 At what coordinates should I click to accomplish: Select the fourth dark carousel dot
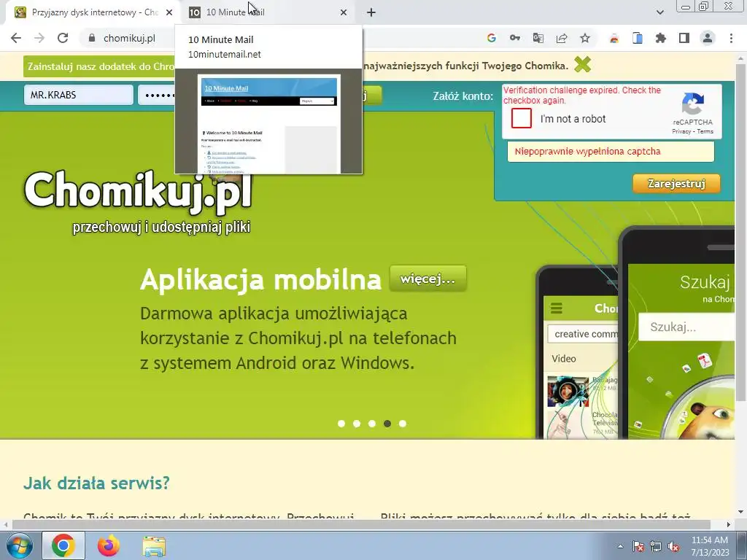387,424
